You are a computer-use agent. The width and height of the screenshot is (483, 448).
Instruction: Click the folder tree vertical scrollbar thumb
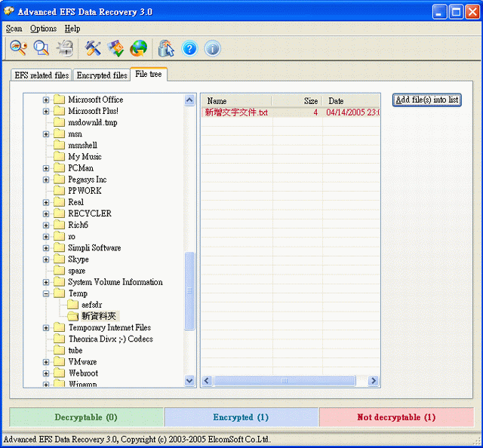click(189, 291)
